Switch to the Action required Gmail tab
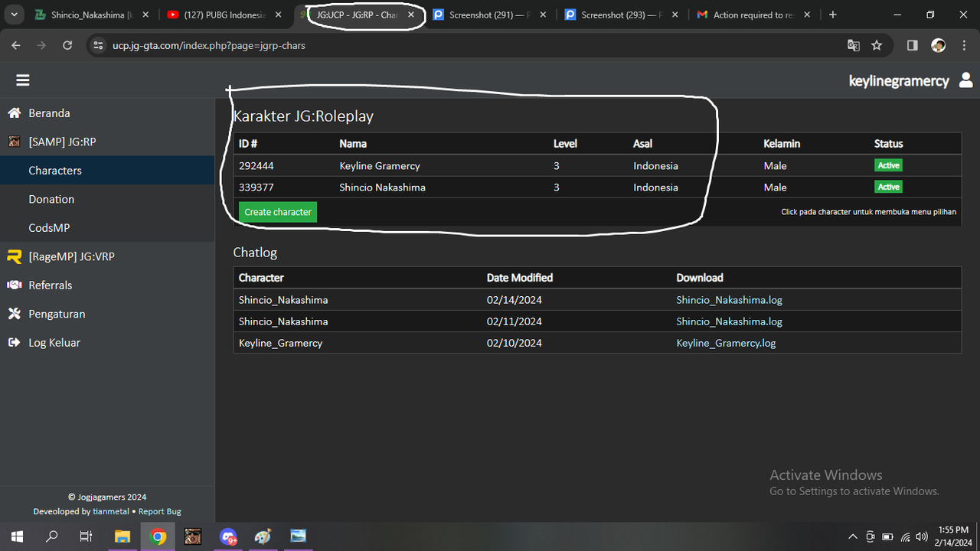 tap(754, 15)
